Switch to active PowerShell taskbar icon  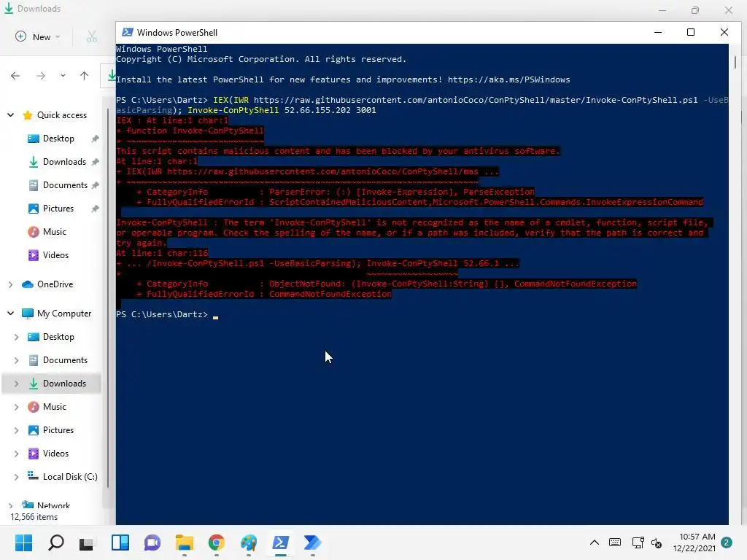click(x=281, y=542)
